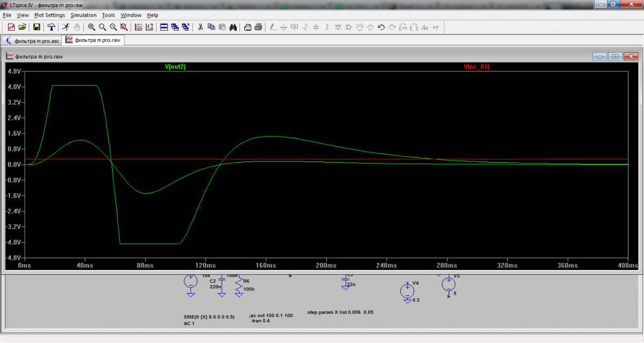Close all windows from the toolbar icon

click(186, 27)
